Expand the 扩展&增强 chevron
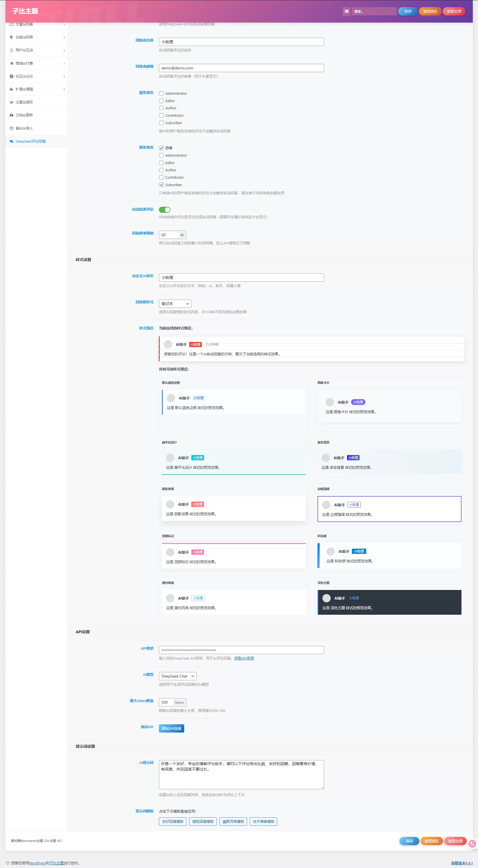The image size is (478, 868). point(64,89)
